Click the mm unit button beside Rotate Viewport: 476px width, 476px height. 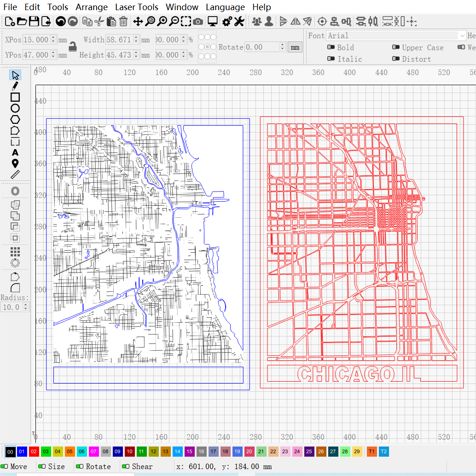[295, 47]
